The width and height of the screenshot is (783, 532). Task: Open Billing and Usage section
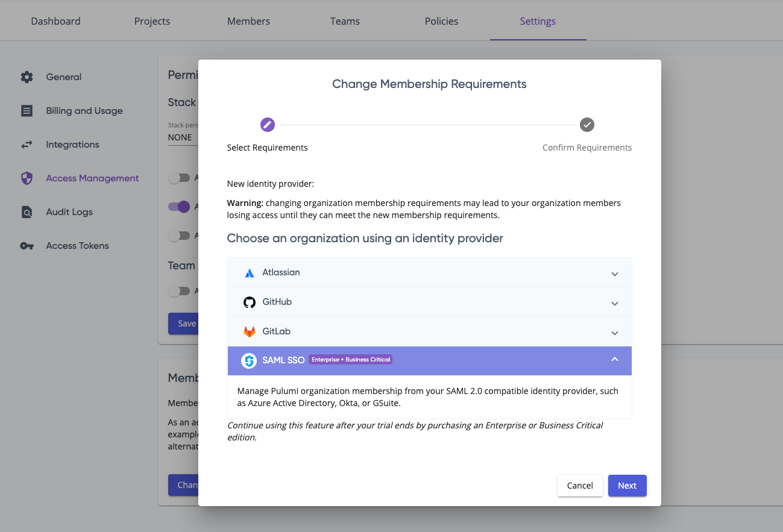click(84, 111)
